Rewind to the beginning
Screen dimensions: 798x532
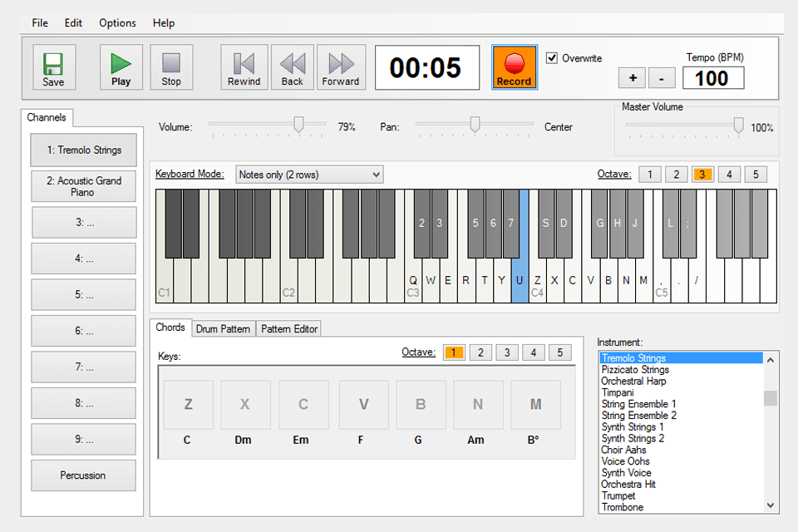coord(244,67)
